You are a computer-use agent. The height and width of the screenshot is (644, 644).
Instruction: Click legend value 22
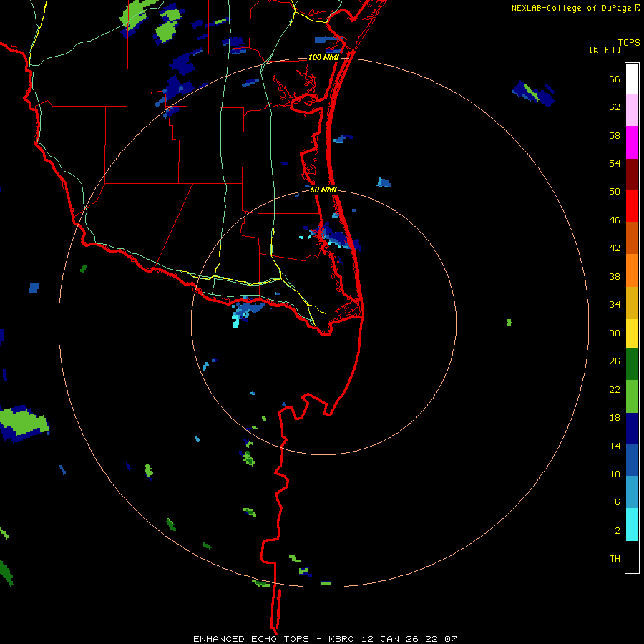coord(615,389)
